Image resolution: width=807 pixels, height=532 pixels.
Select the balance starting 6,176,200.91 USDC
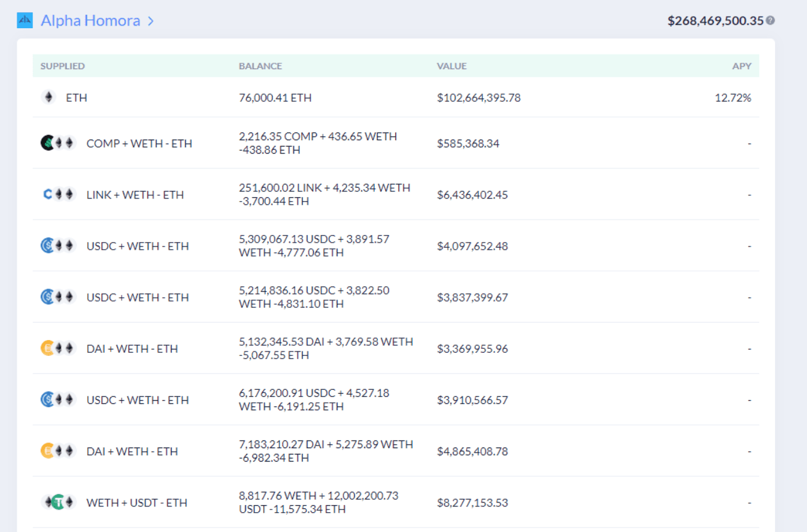click(314, 399)
